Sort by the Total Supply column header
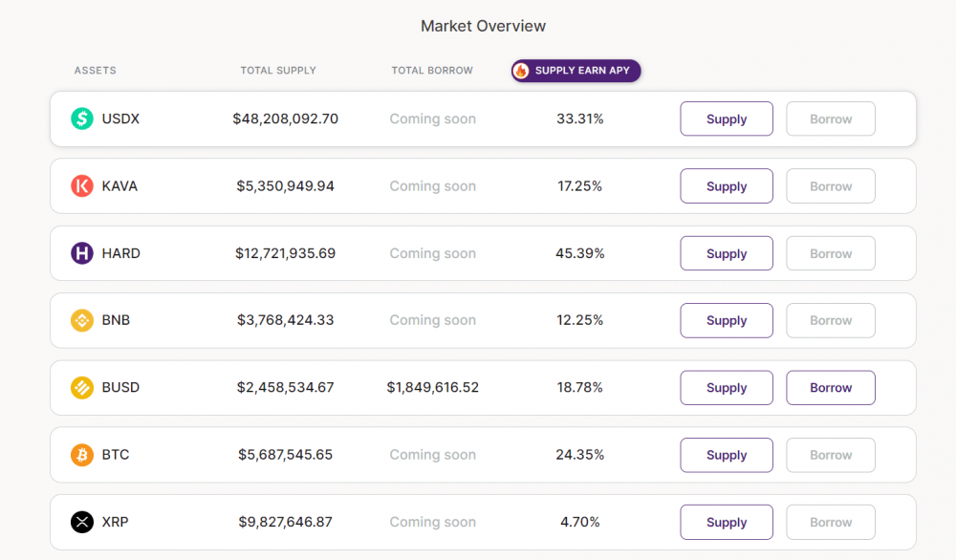 278,71
